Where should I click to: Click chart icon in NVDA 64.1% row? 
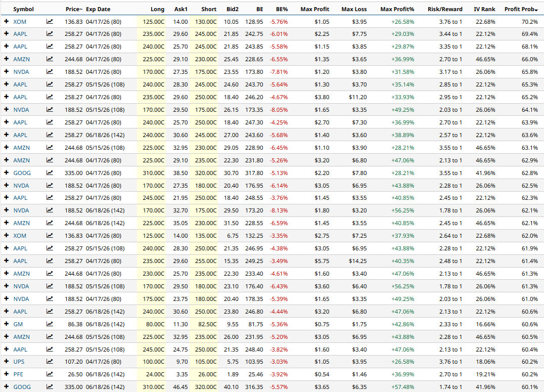50,110
